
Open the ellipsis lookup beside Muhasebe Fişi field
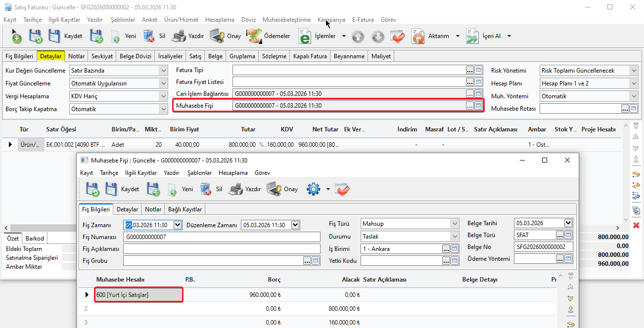[469, 106]
